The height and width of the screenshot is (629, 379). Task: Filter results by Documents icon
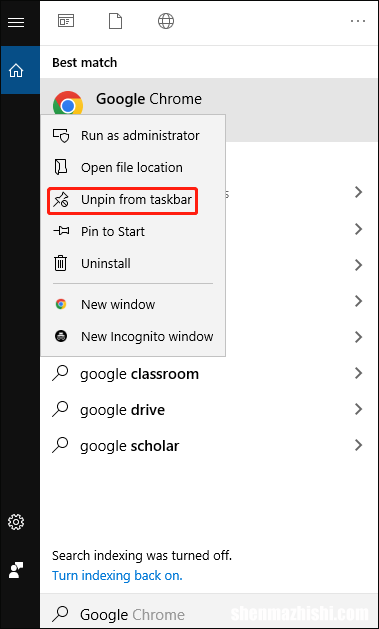pos(116,21)
